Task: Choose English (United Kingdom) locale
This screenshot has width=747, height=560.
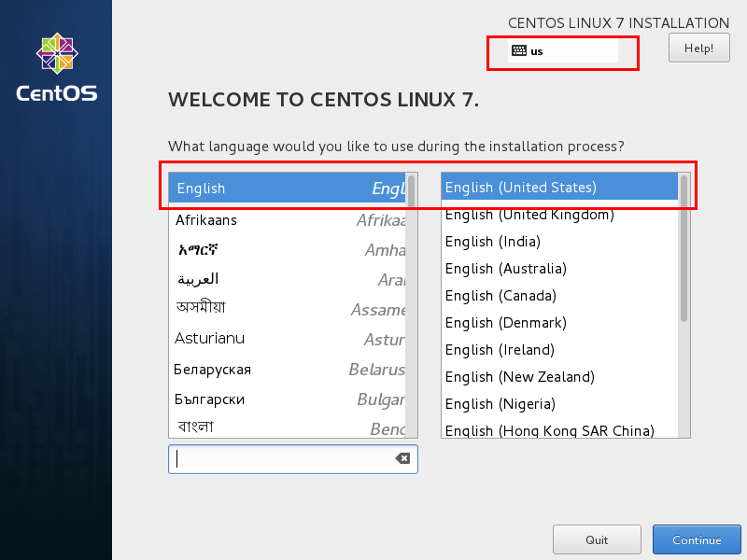Action: point(532,215)
